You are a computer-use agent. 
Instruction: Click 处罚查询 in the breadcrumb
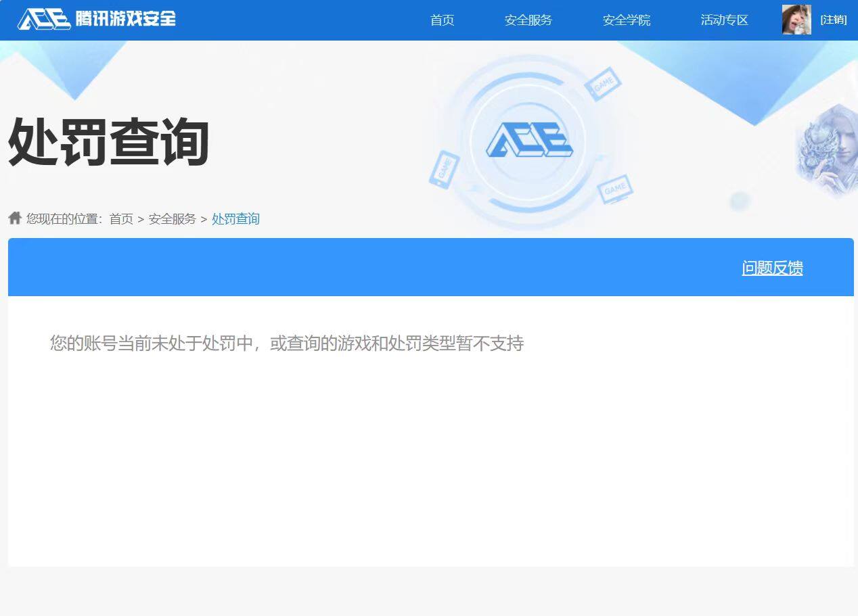click(x=235, y=219)
